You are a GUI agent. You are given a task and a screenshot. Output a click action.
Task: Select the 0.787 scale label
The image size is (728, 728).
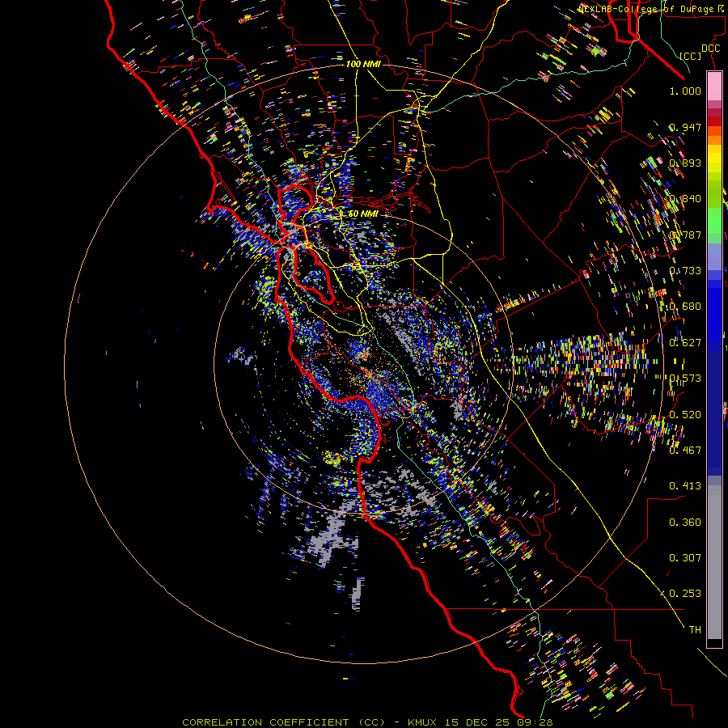pos(685,235)
